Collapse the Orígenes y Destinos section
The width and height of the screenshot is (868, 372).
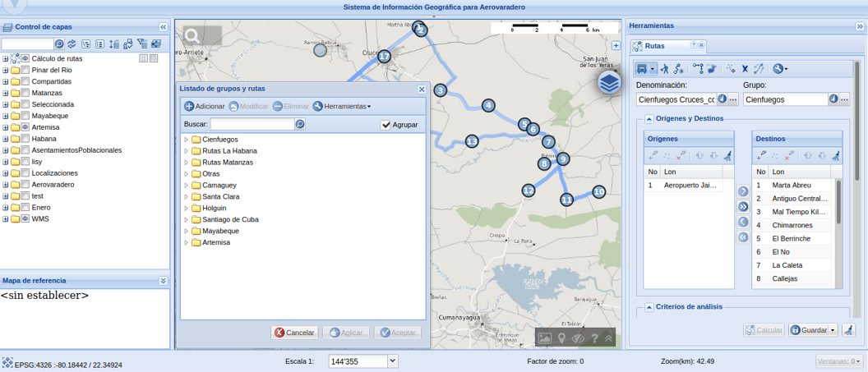(x=649, y=119)
